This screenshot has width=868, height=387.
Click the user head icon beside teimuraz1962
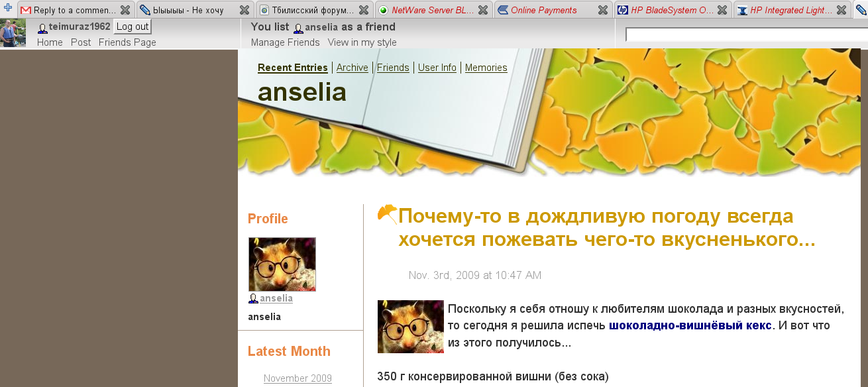click(42, 28)
